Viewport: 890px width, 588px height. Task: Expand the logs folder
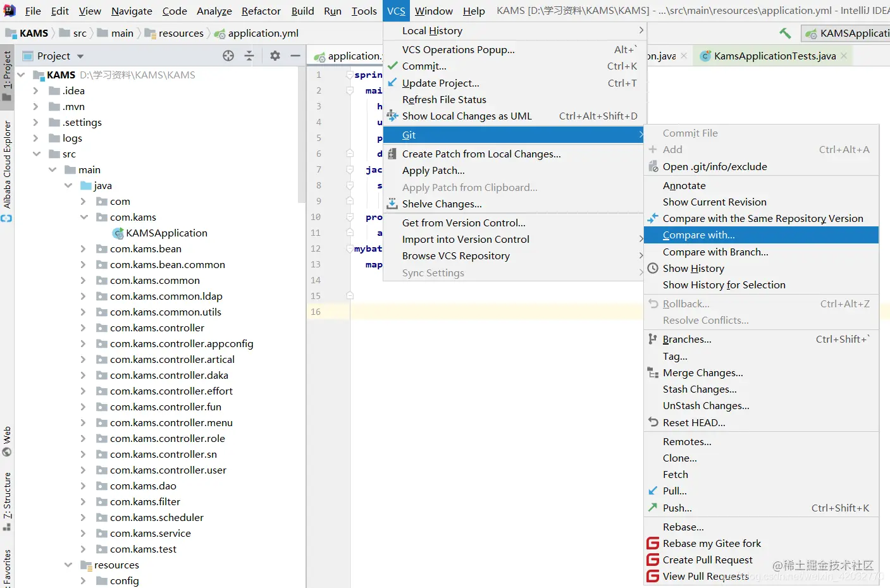coord(37,138)
